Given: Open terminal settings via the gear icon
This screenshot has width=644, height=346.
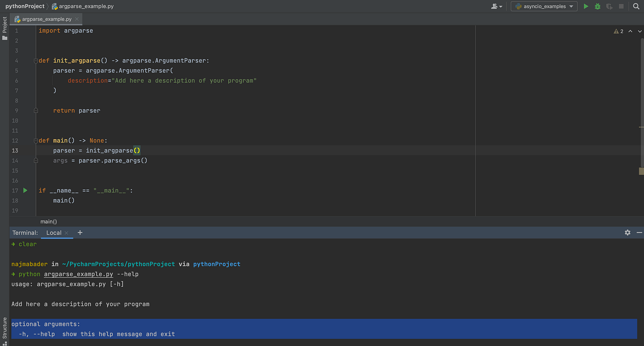Looking at the screenshot, I should tap(627, 233).
